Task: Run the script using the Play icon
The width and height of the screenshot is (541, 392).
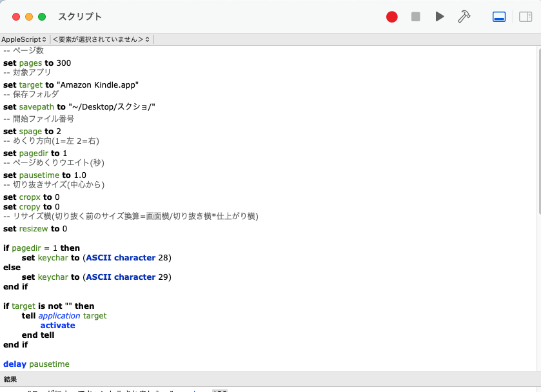Action: 439,17
